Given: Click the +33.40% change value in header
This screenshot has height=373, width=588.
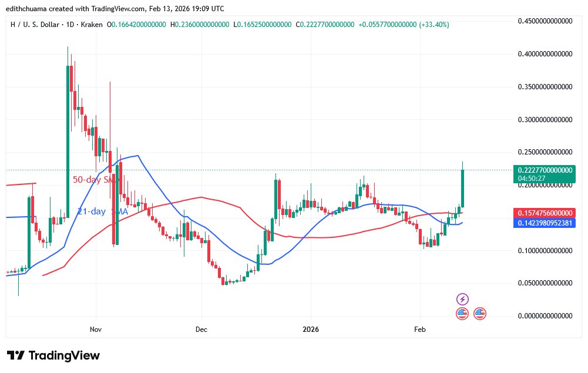Looking at the screenshot, I should coord(435,24).
